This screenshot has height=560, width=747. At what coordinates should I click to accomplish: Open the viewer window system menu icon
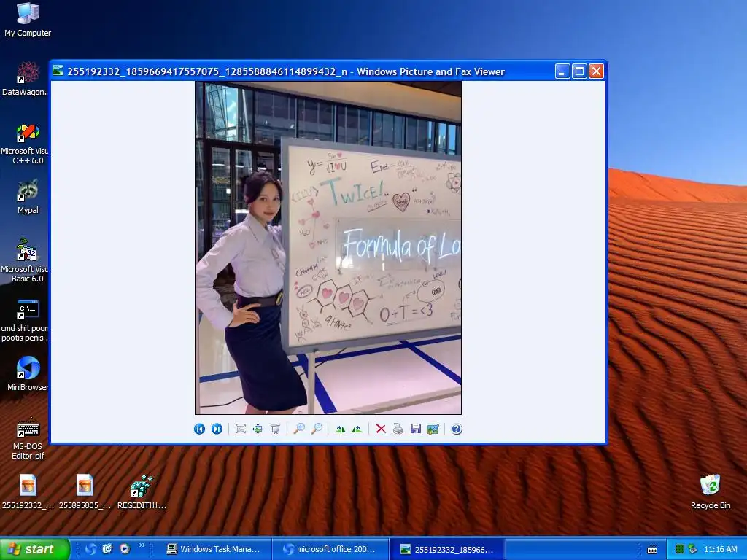coord(58,71)
